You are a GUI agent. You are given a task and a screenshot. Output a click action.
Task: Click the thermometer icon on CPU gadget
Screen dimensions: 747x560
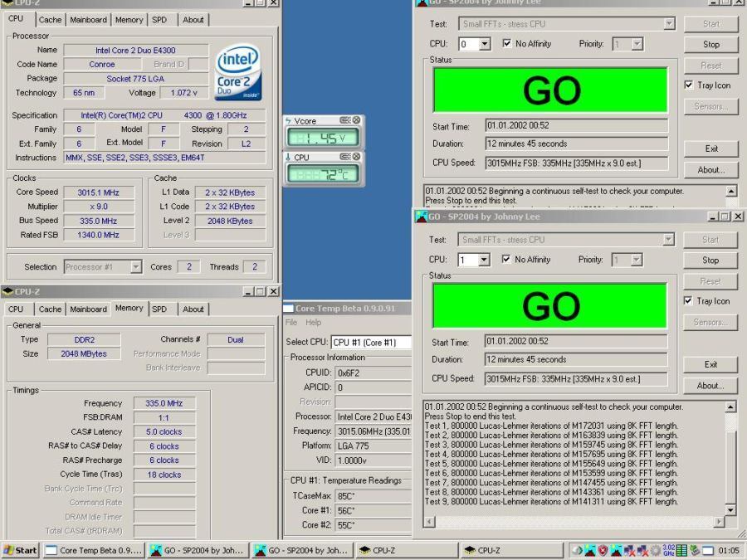pos(288,157)
